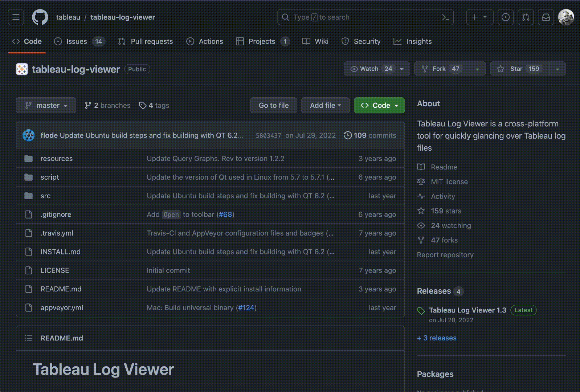Open the command palette icon
Viewport: 580px width, 392px height.
(x=446, y=17)
